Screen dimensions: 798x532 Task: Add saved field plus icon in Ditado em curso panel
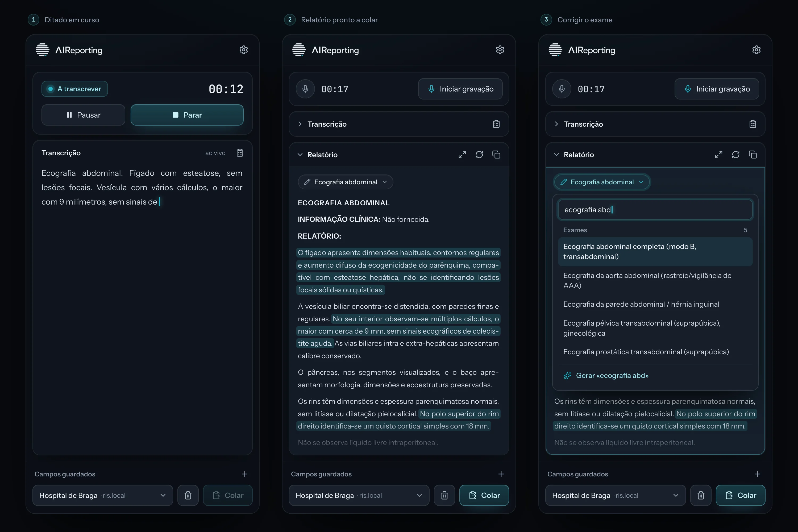(245, 474)
